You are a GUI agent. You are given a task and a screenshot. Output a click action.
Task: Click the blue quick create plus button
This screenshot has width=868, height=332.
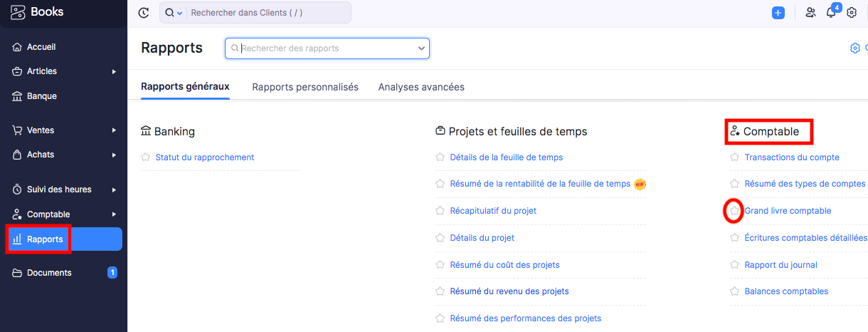[x=778, y=13]
